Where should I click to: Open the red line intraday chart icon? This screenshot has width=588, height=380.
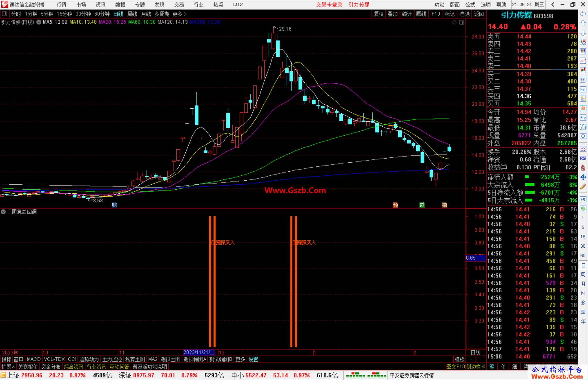583,61
